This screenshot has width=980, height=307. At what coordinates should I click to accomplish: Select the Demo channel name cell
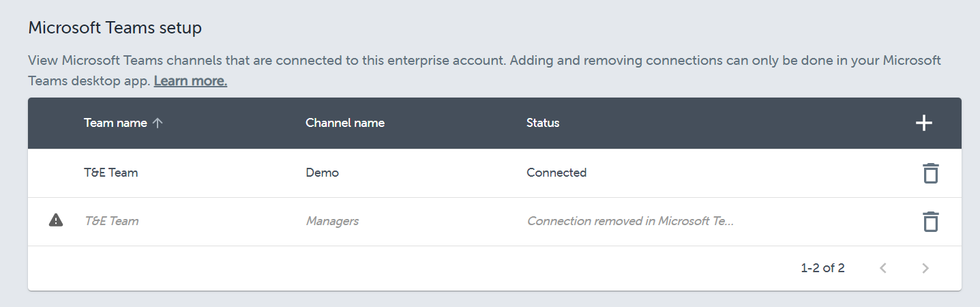322,173
